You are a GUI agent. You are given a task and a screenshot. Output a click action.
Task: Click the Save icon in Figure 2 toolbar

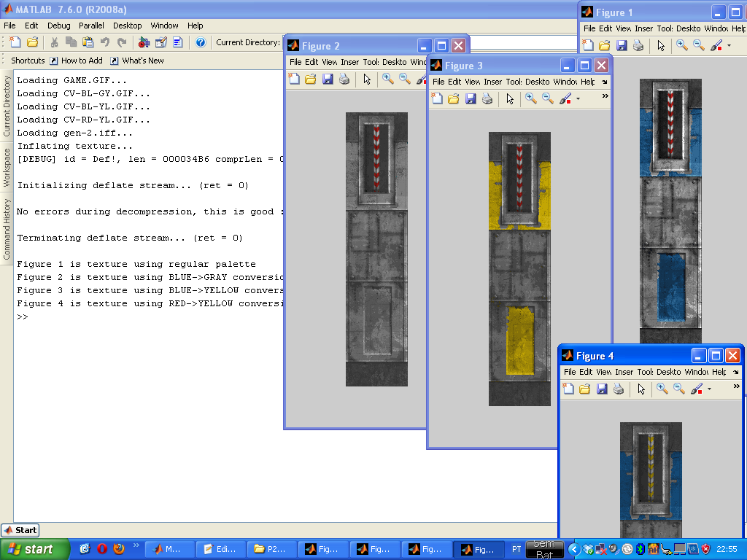pos(328,79)
